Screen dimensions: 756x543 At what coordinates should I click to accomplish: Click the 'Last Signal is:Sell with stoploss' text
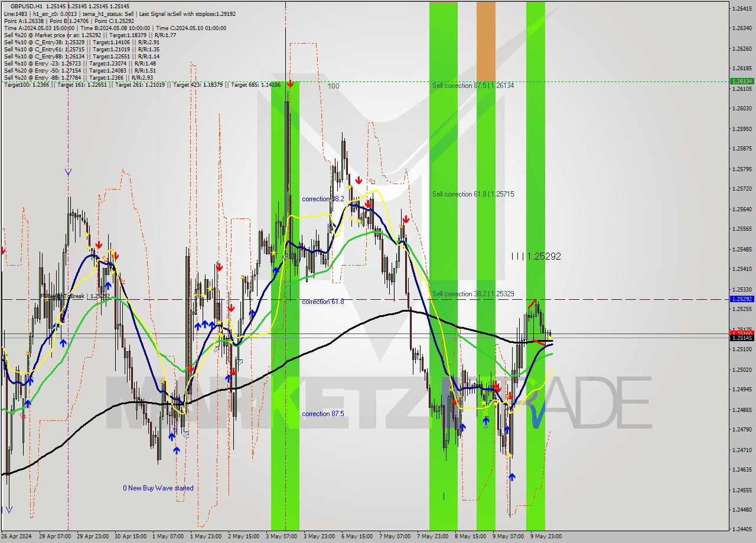pyautogui.click(x=186, y=13)
